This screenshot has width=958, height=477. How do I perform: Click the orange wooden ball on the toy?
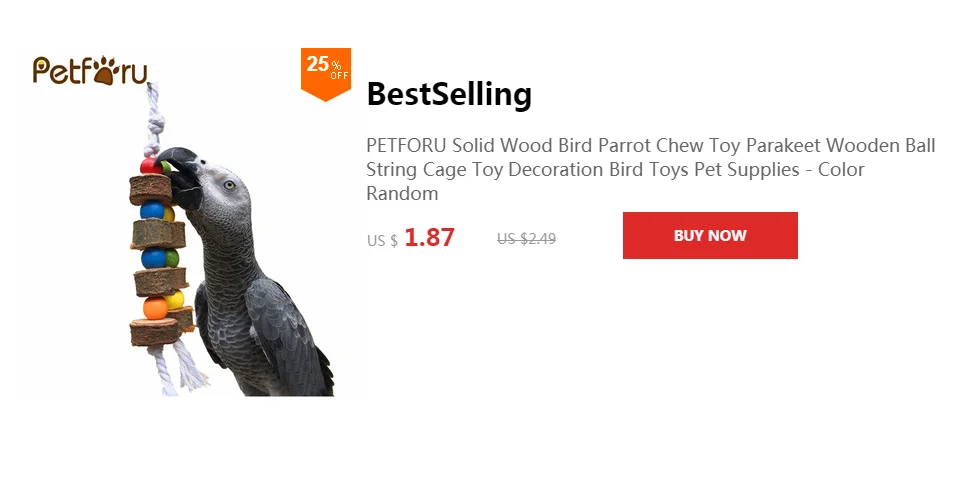point(155,307)
